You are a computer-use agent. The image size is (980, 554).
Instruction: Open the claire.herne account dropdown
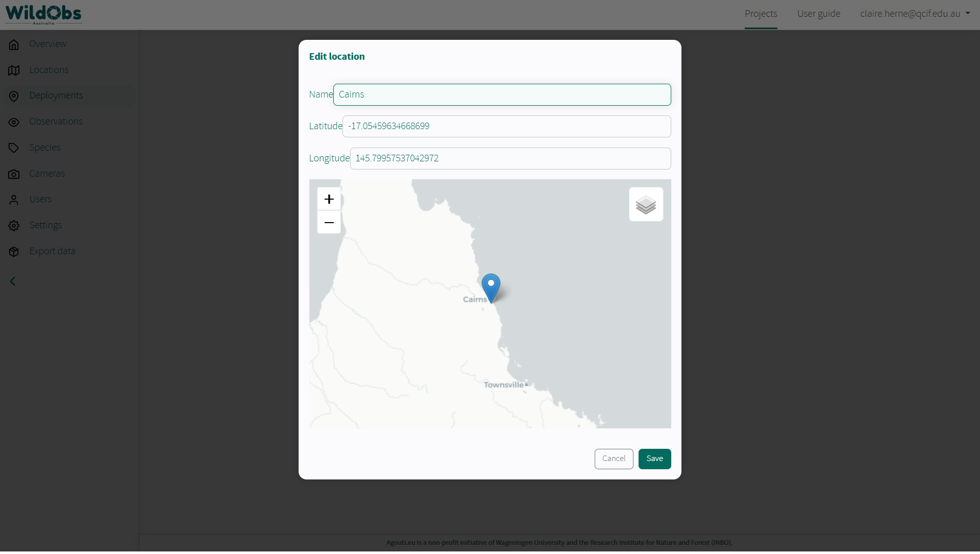915,14
